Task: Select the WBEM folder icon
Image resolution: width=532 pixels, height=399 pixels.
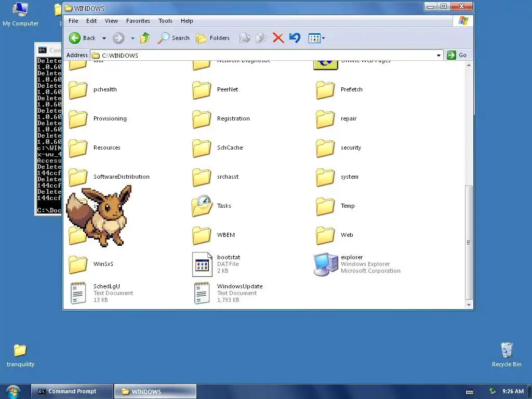Action: (202, 235)
